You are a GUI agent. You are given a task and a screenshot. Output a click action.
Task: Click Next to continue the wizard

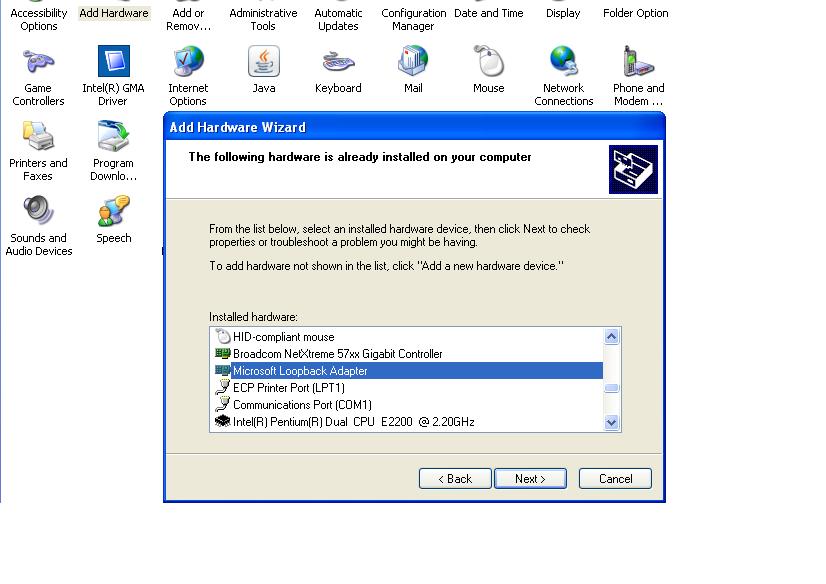(x=530, y=479)
